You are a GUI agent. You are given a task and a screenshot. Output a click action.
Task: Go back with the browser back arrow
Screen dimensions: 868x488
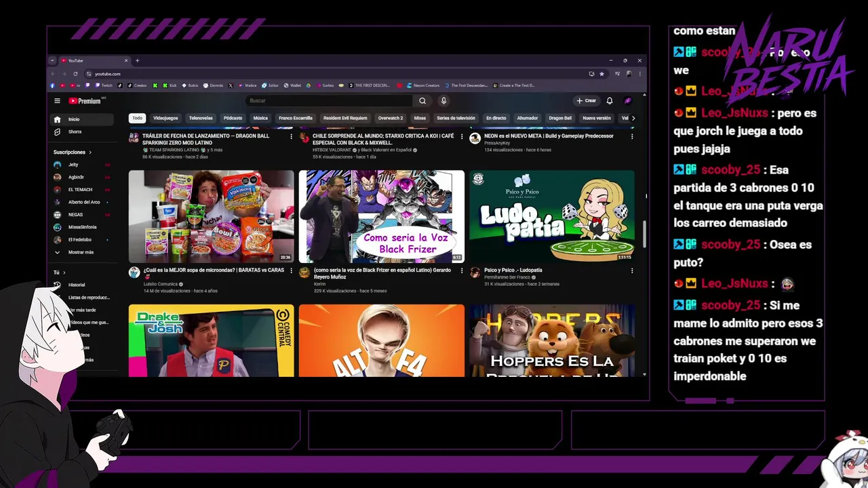click(x=54, y=74)
